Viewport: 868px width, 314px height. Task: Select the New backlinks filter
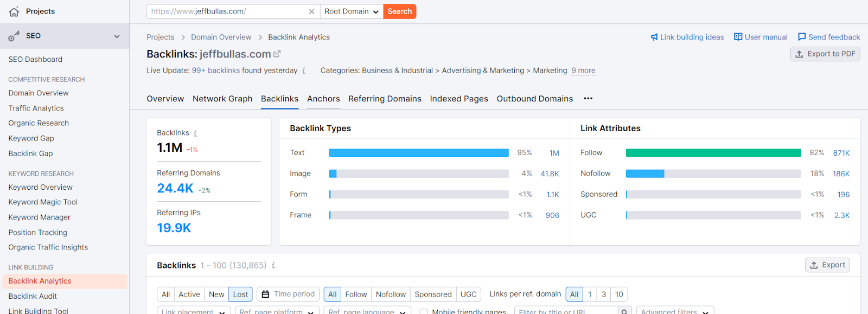pyautogui.click(x=216, y=294)
